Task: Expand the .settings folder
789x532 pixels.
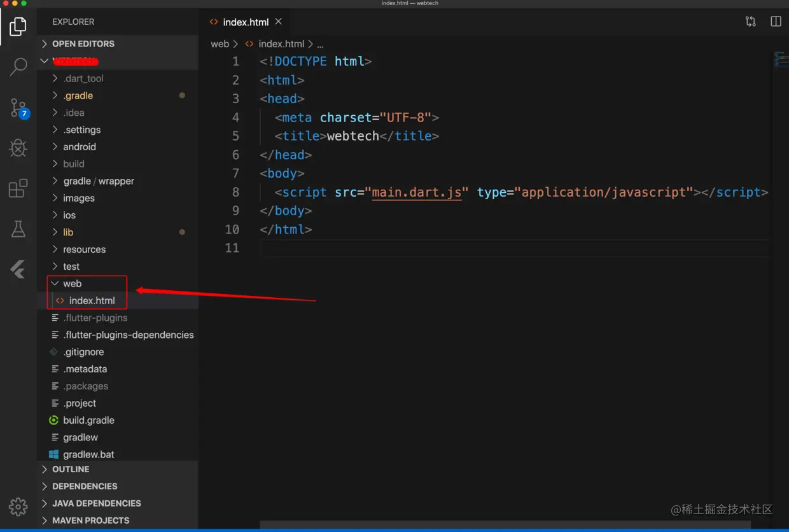Action: click(x=118, y=130)
